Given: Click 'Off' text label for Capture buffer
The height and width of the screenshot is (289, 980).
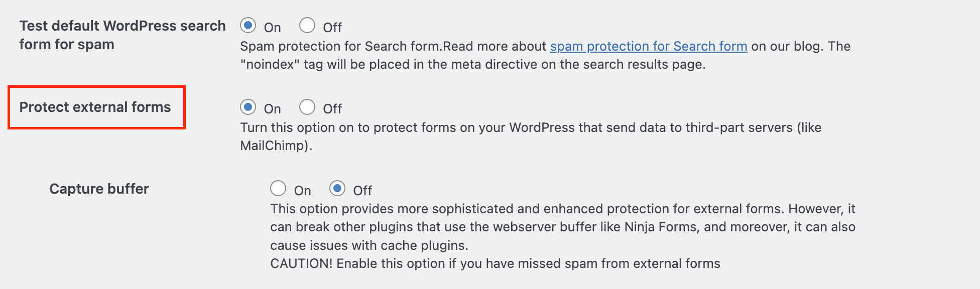Looking at the screenshot, I should coord(362,191).
